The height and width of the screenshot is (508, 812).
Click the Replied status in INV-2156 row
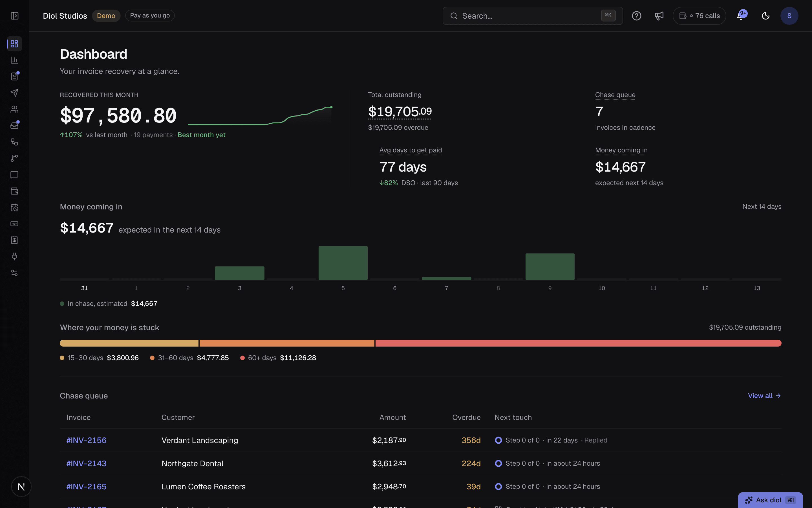(x=595, y=440)
